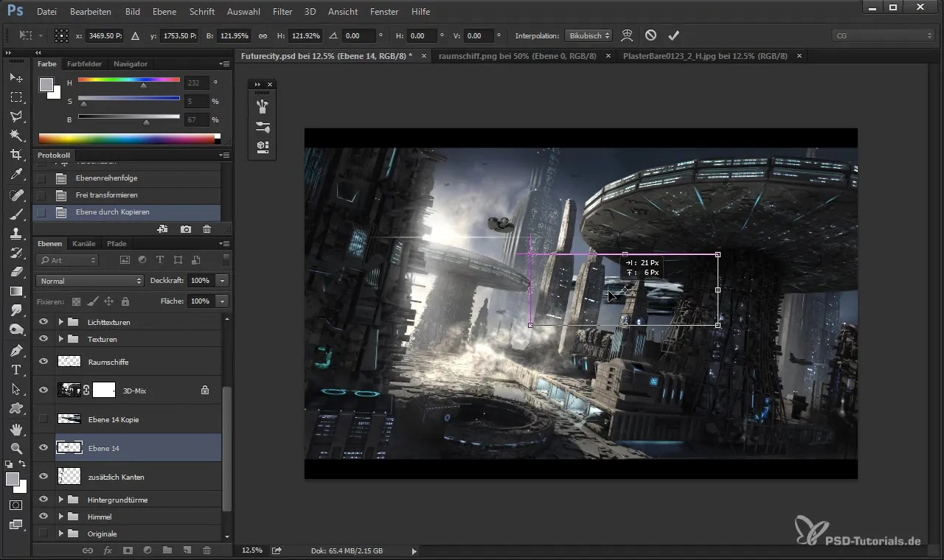Toggle Quick Mask mode
Screen dimensions: 944x560
16,505
